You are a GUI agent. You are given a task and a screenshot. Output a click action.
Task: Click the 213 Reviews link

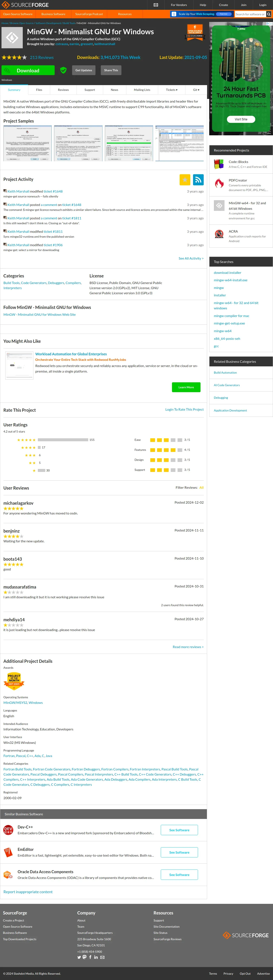[42, 57]
